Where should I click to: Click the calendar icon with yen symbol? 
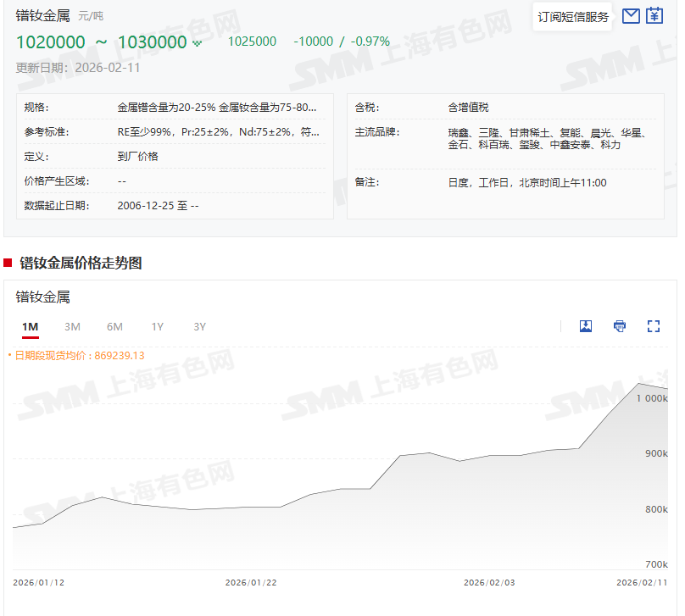(654, 16)
